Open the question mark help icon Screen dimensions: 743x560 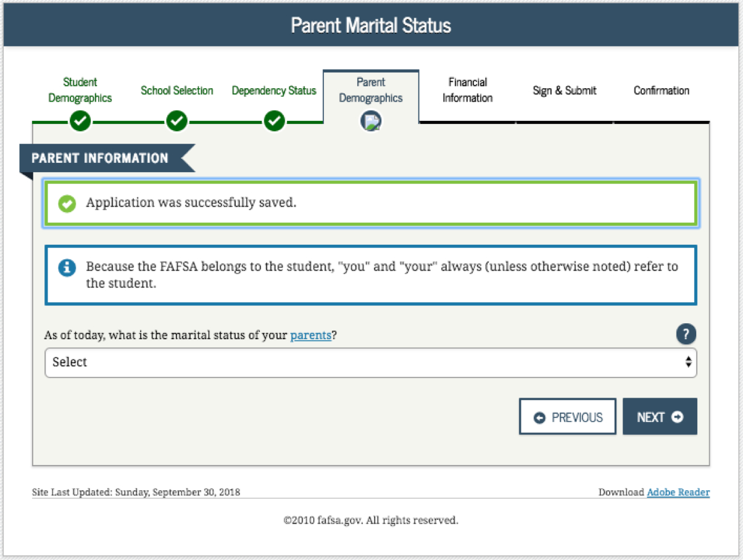click(686, 335)
